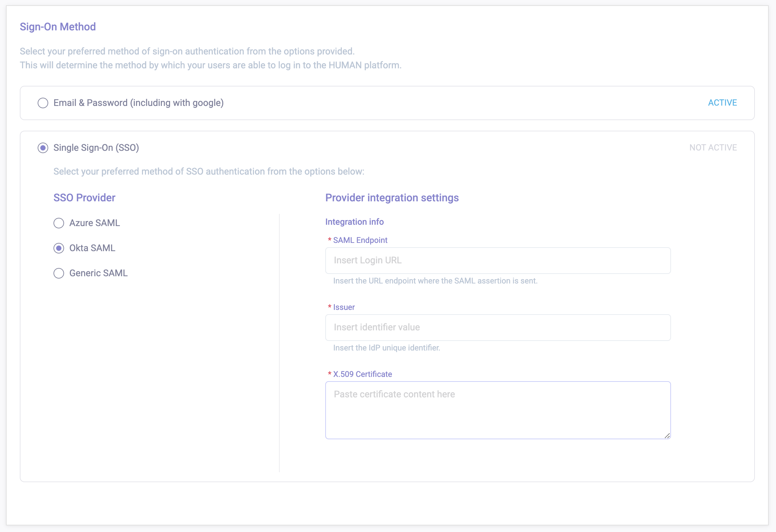Click the X.509 Certificate field label

tap(362, 375)
